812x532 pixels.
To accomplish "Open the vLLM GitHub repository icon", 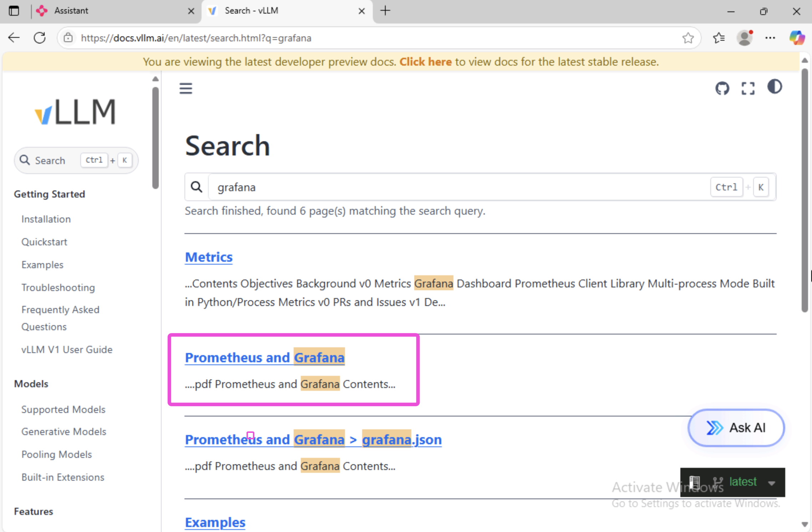I will click(722, 88).
